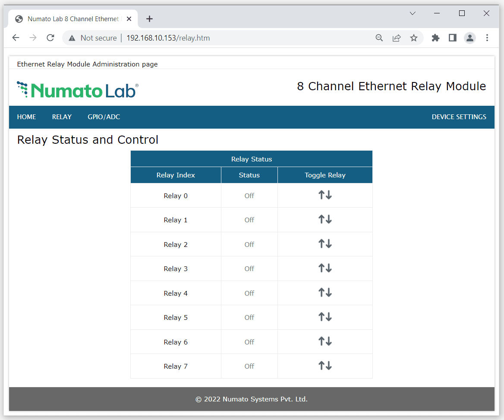504x420 pixels.
Task: Click the browser reload icon
Action: (x=50, y=38)
